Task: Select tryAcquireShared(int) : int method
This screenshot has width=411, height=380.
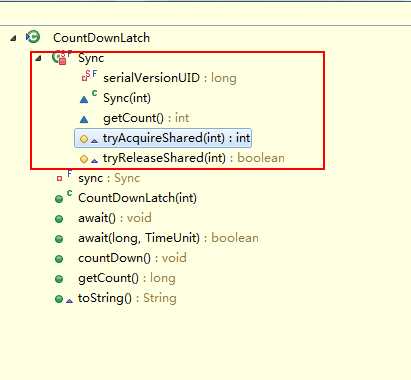Action: click(x=176, y=138)
